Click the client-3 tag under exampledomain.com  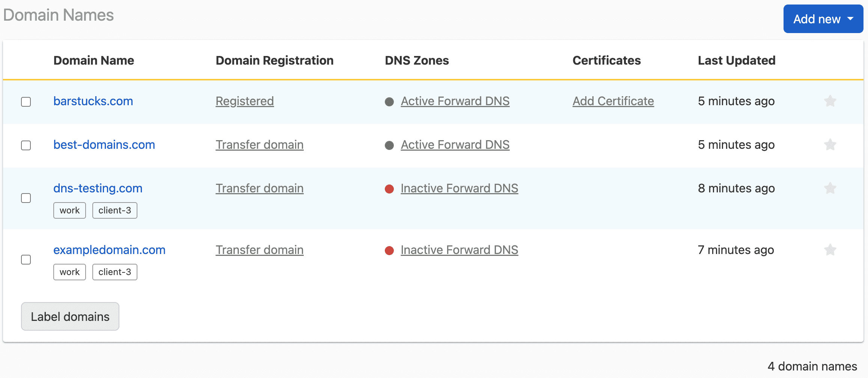(115, 272)
